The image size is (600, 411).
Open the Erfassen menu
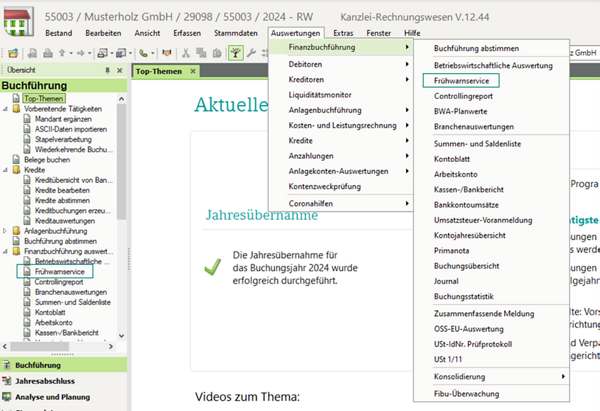click(187, 33)
